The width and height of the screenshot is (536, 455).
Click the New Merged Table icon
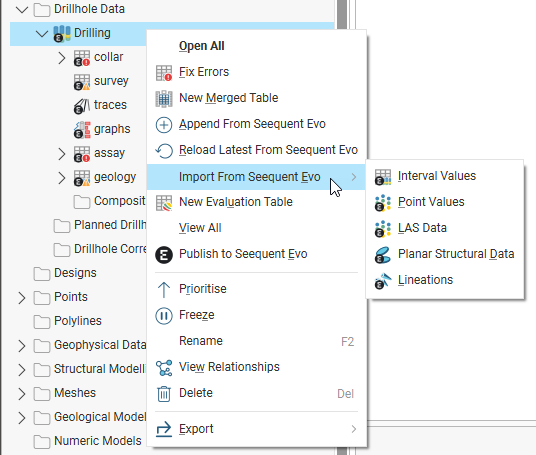point(164,99)
